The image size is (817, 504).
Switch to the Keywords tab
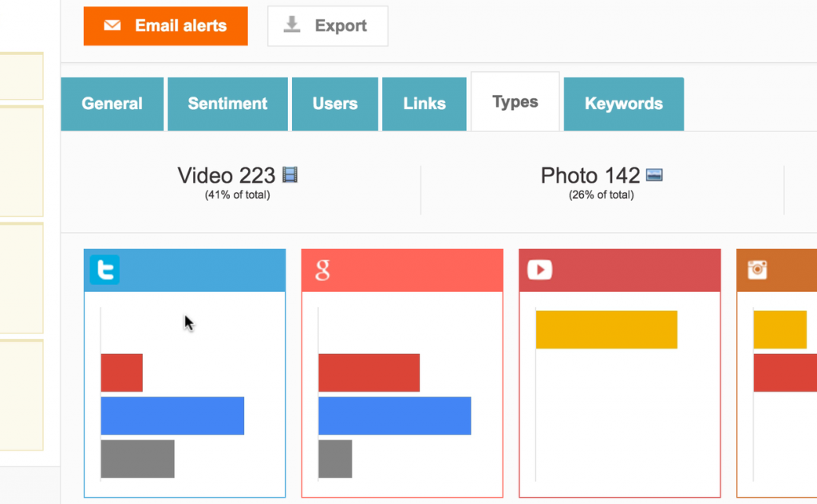(x=623, y=104)
